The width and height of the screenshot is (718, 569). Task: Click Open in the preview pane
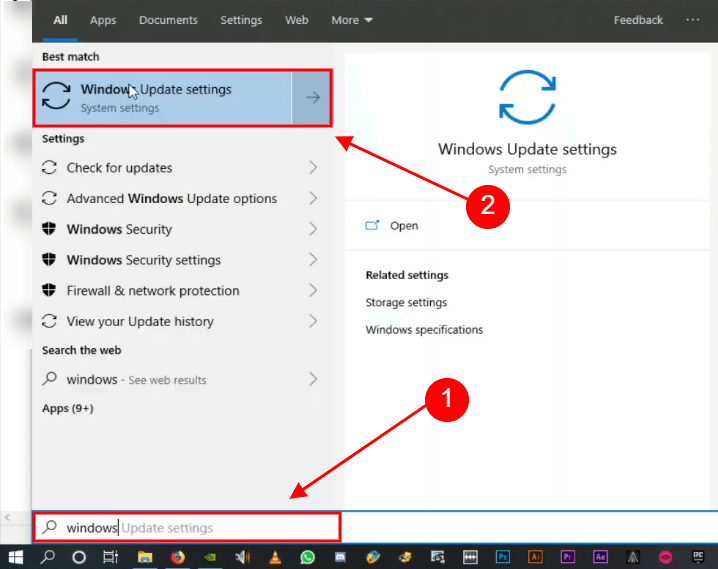[404, 226]
